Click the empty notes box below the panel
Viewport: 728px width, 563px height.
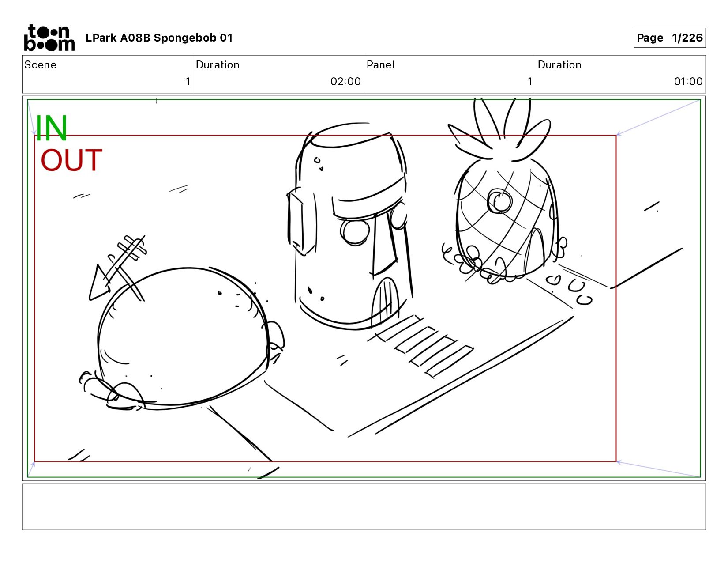point(364,507)
